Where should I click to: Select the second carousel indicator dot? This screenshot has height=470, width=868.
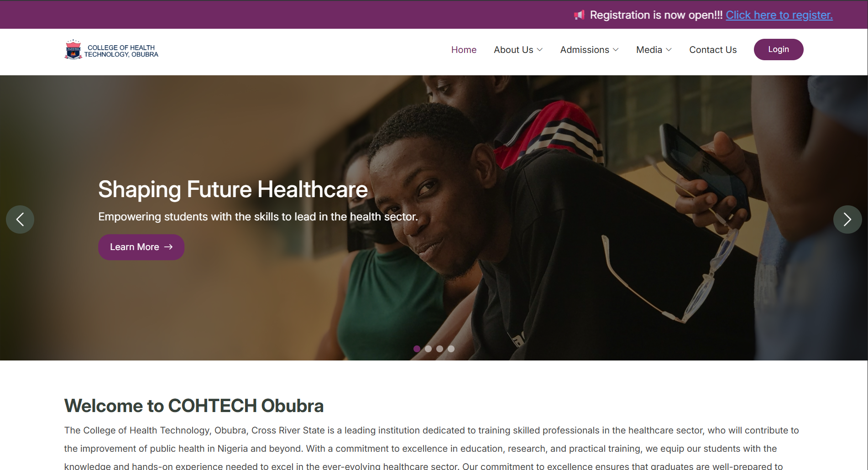(x=428, y=349)
